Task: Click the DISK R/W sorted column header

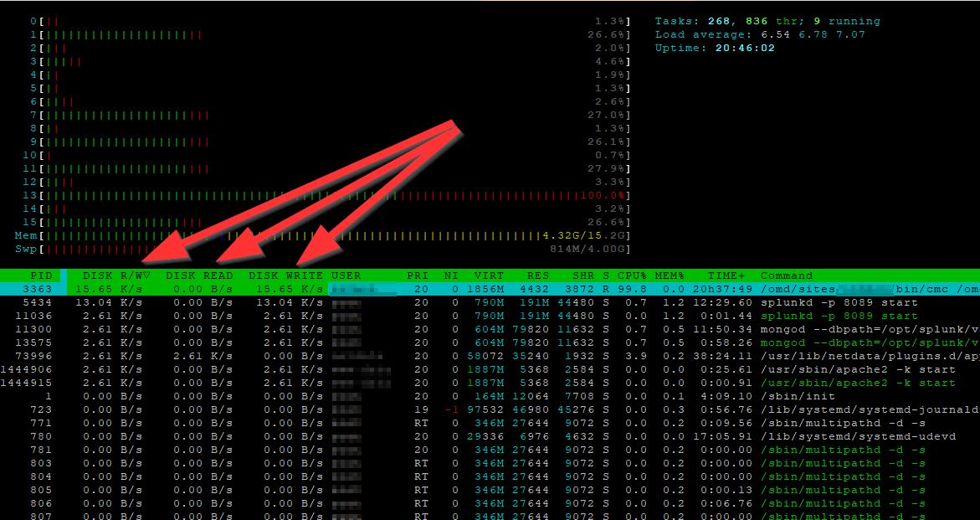Action: pos(116,275)
